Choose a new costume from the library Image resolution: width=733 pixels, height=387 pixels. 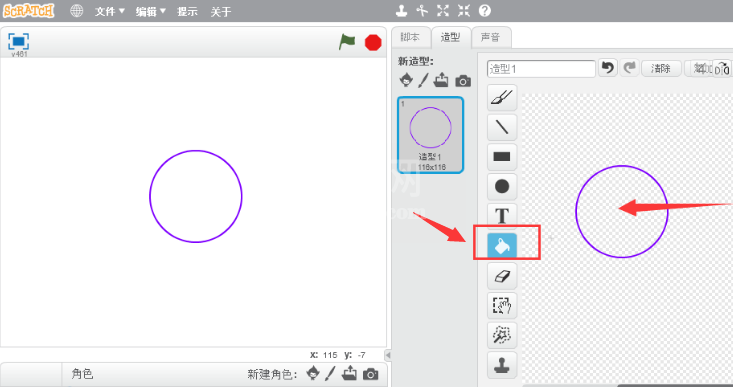coord(406,80)
